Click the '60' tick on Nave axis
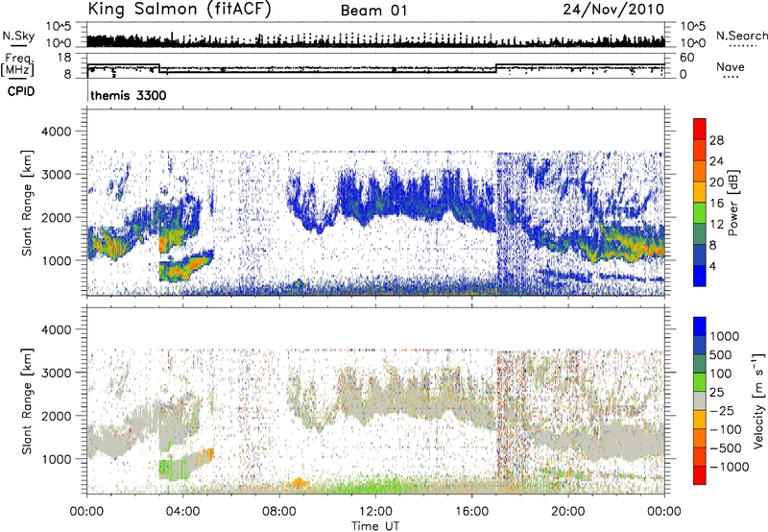 coord(687,58)
